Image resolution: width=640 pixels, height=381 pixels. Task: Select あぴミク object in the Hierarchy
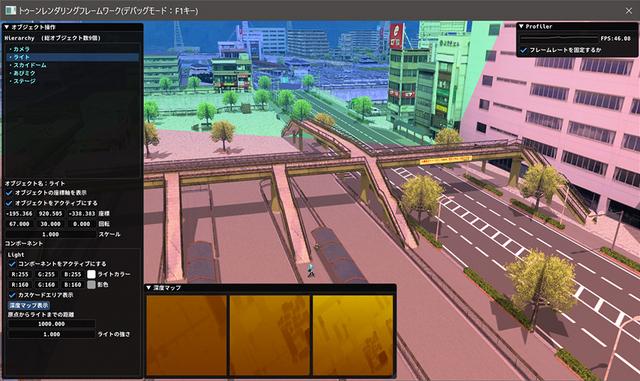point(24,73)
